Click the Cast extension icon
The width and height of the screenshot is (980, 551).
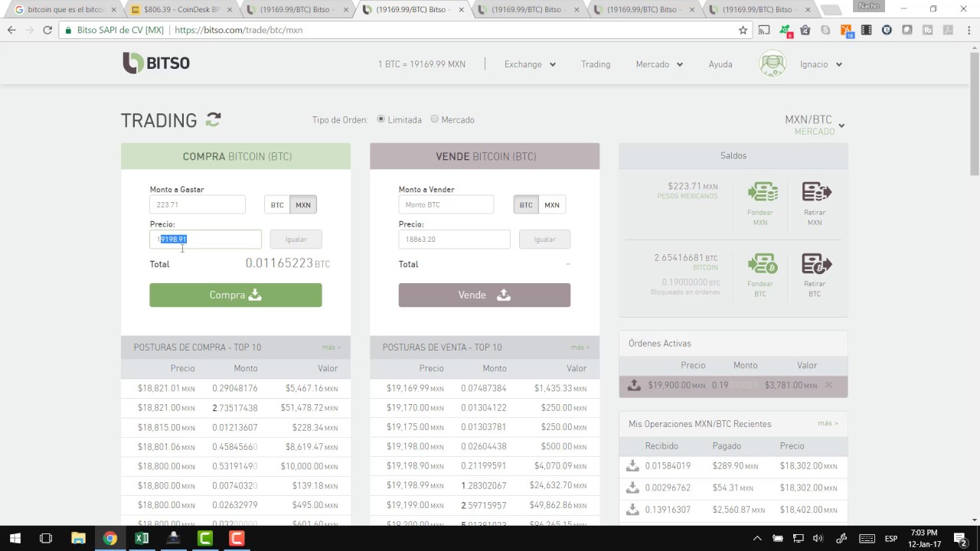pyautogui.click(x=764, y=30)
